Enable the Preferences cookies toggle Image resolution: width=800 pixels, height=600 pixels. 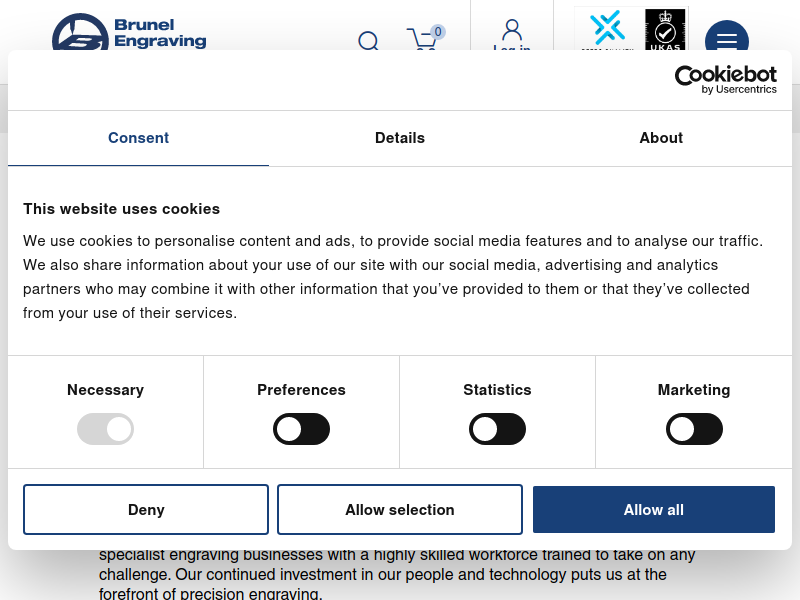301,429
